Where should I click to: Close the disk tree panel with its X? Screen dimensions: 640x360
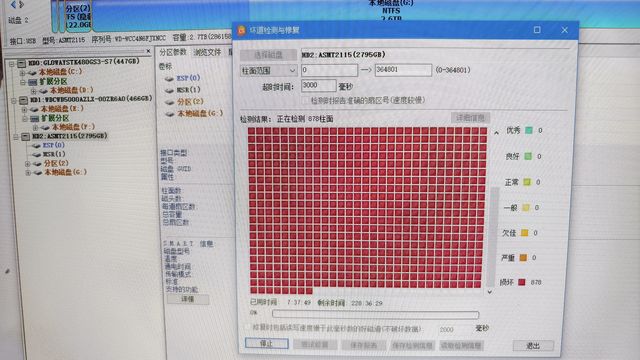pos(148,51)
